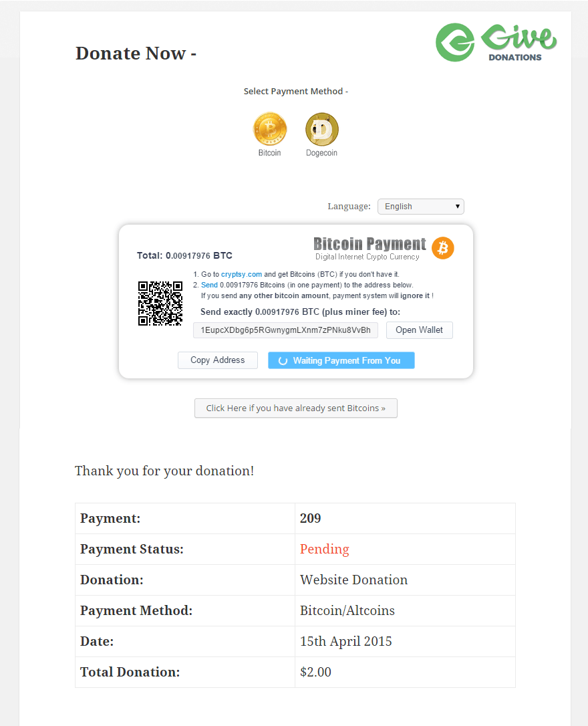Click the dropdown arrow beside English
Viewport: 588px width, 726px height.
(x=457, y=207)
